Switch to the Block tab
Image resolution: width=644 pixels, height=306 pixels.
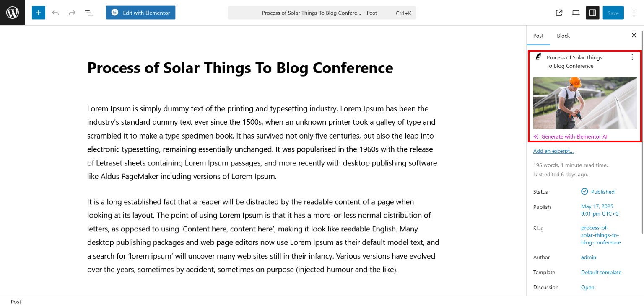[x=563, y=36]
